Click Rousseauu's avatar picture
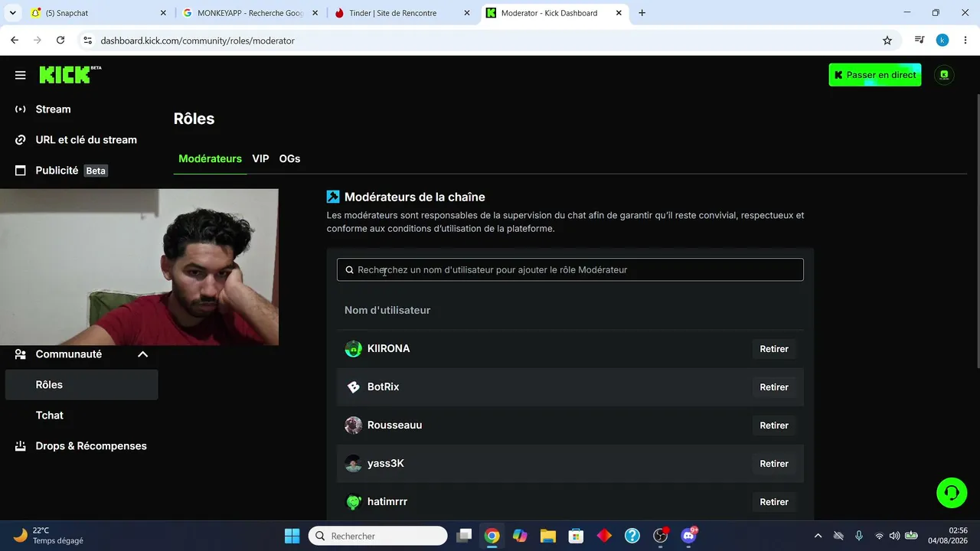The height and width of the screenshot is (551, 980). [x=353, y=425]
